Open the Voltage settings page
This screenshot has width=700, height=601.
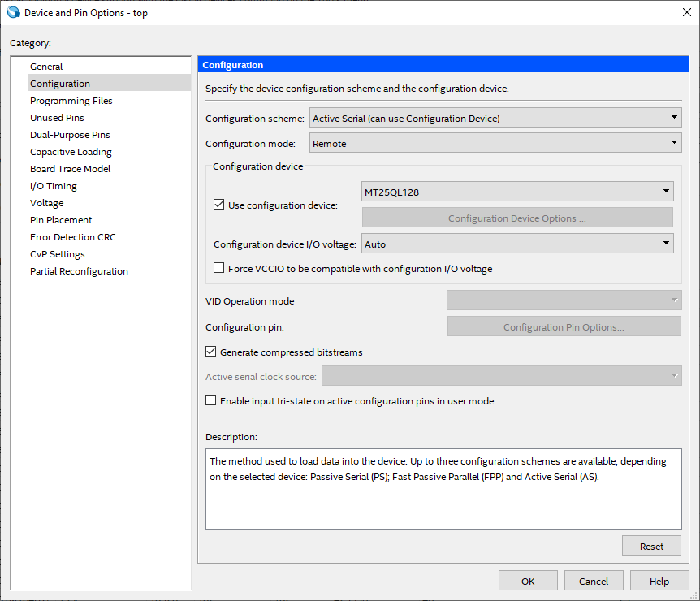(47, 202)
